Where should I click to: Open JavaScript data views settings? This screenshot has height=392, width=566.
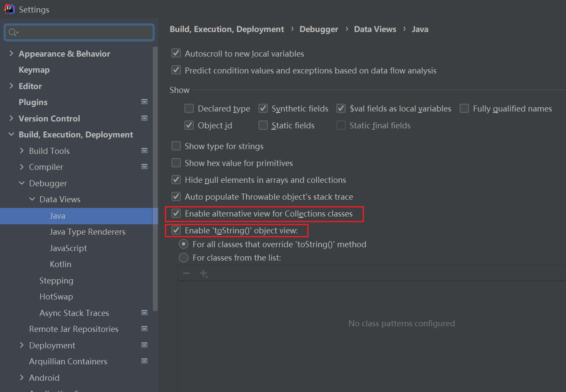coord(68,248)
